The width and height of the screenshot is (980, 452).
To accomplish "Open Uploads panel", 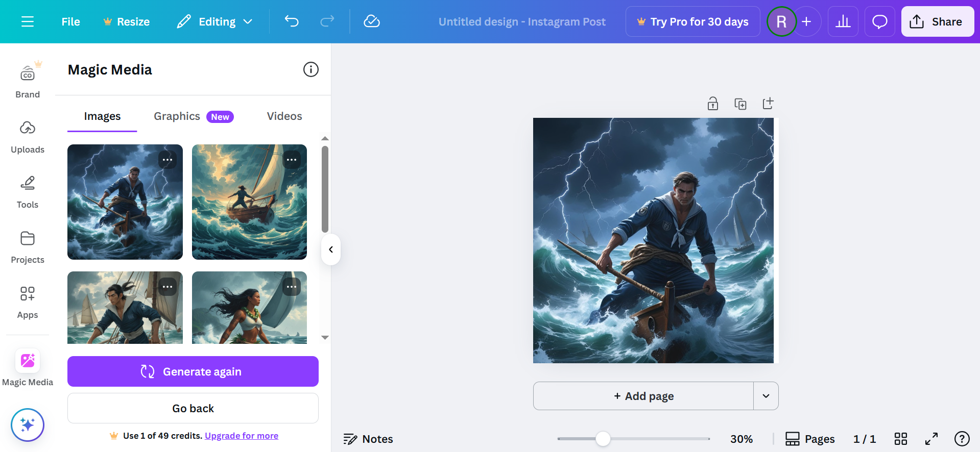I will [x=28, y=137].
